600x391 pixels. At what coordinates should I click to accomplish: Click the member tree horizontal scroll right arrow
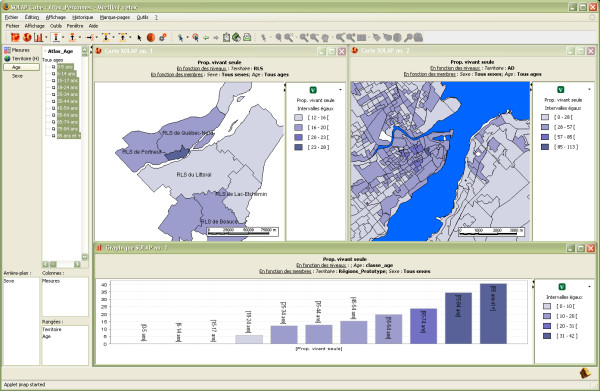(77, 264)
